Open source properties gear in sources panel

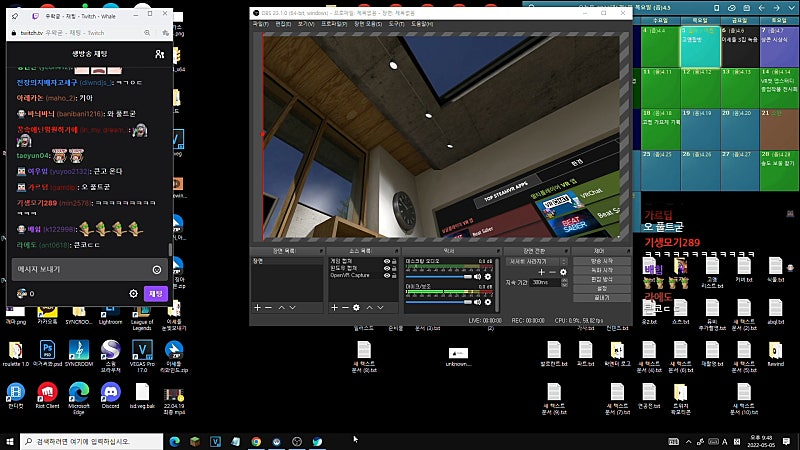(x=356, y=308)
